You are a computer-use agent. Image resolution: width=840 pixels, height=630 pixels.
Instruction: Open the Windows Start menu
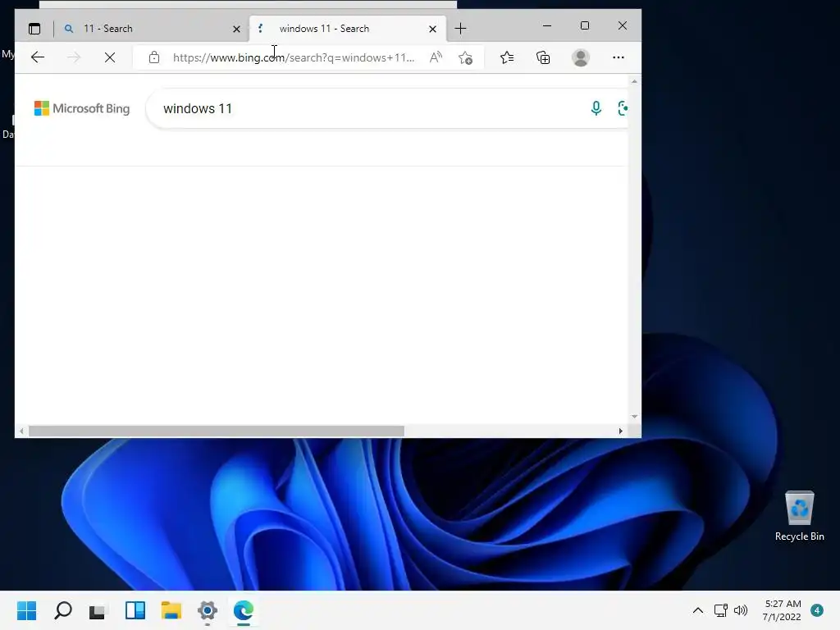point(26,610)
